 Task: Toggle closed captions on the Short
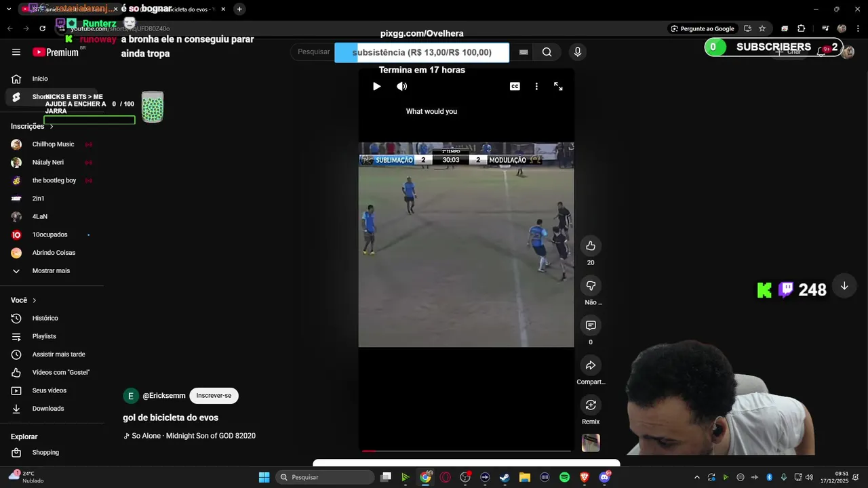coord(515,86)
